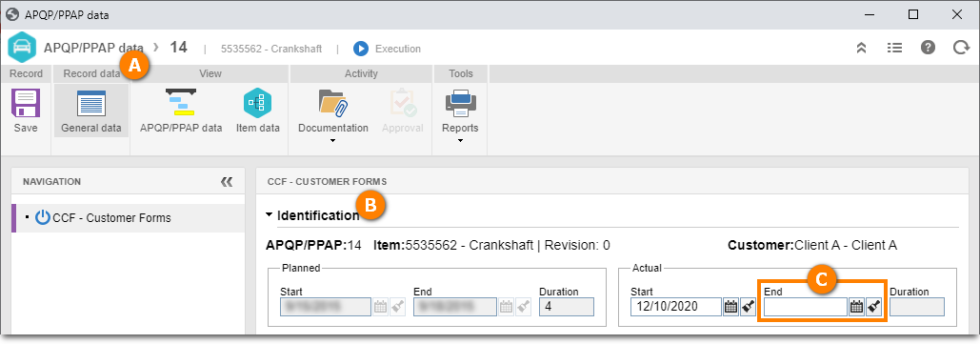Clear the Planned Start date
This screenshot has height=344, width=980.
[x=397, y=307]
